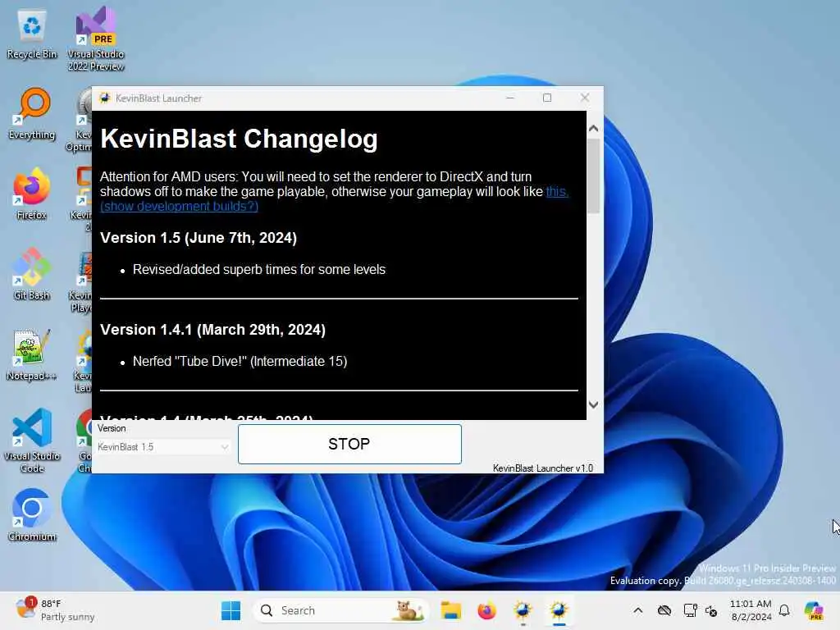
Task: Click the changelog scrollbar down arrow
Action: coord(593,405)
